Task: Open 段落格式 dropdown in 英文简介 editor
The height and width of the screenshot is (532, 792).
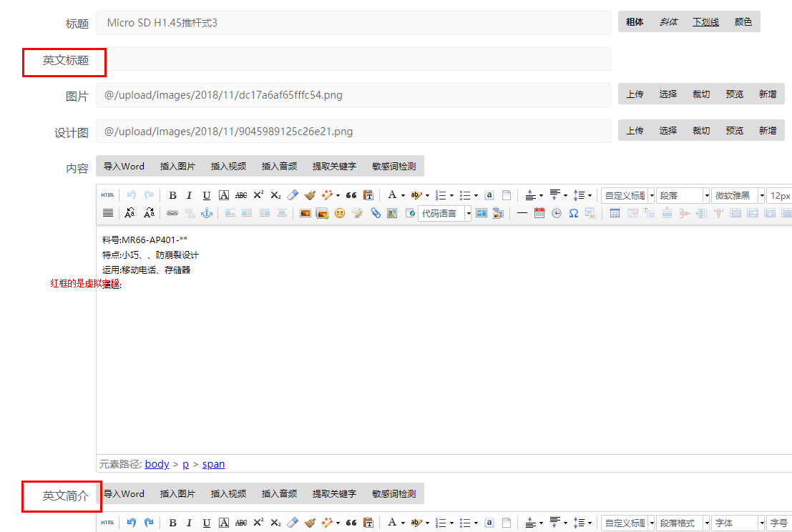Action: coord(683,523)
